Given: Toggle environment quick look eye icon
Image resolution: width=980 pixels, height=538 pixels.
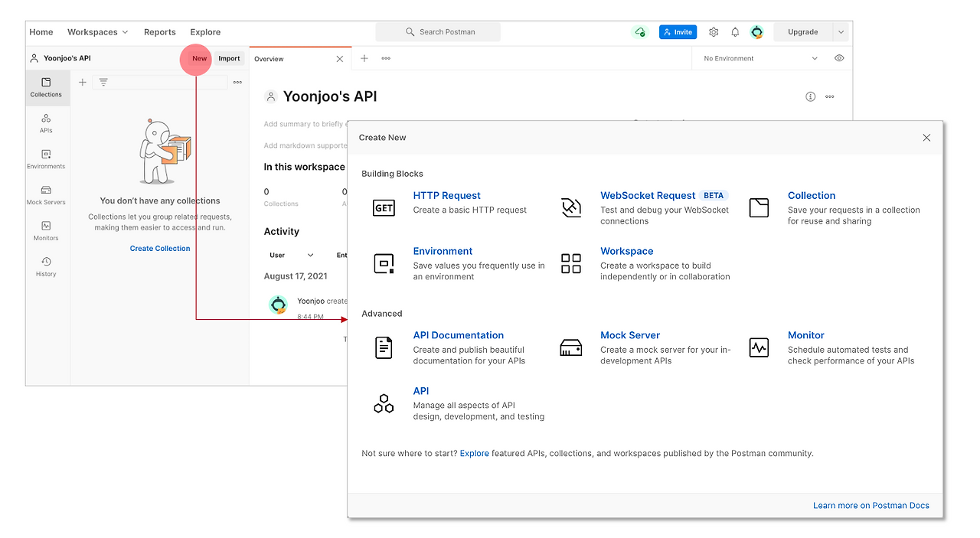Looking at the screenshot, I should coord(839,58).
